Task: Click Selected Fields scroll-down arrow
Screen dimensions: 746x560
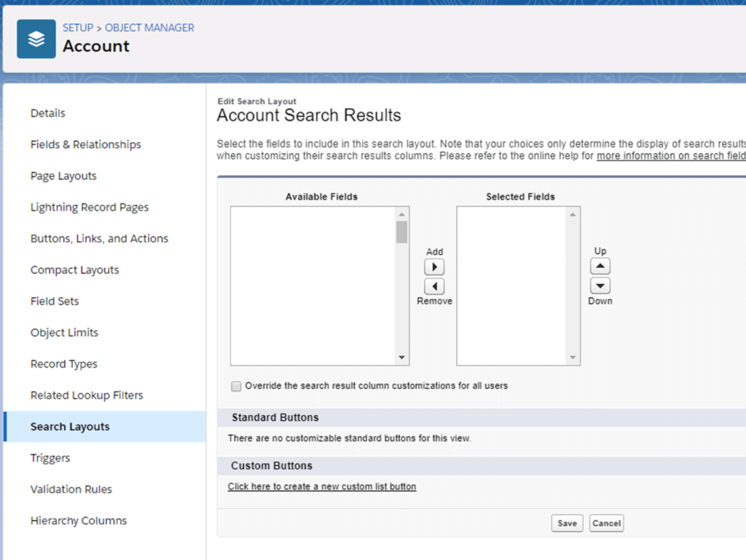Action: tap(573, 358)
